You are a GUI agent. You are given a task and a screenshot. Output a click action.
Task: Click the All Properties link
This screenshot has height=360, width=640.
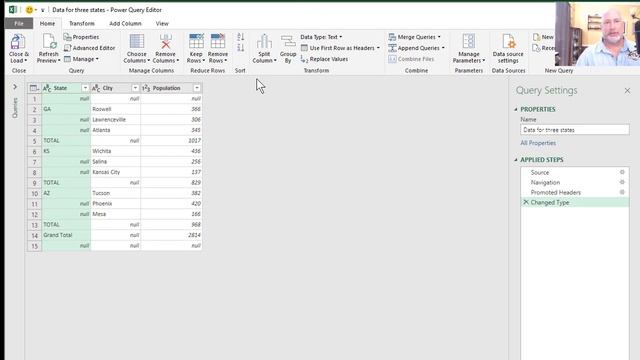[538, 143]
